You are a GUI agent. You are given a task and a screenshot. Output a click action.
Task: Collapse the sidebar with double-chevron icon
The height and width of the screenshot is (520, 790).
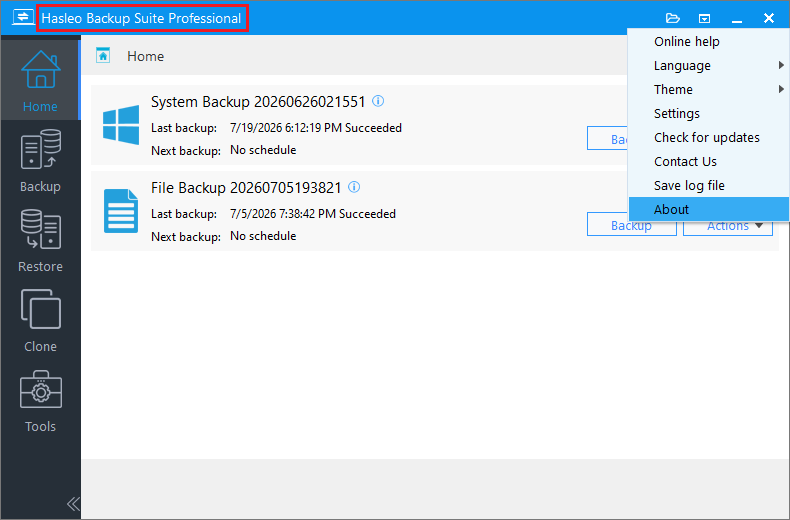point(73,504)
